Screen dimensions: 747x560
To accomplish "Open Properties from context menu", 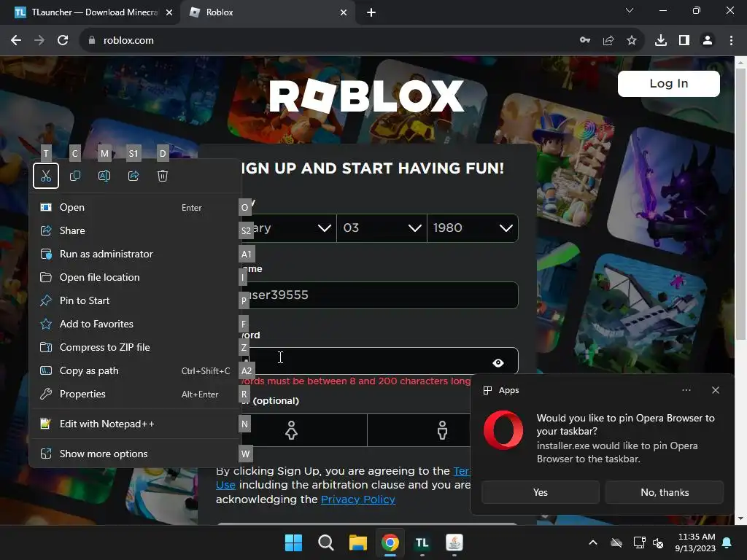I will pos(135,394).
